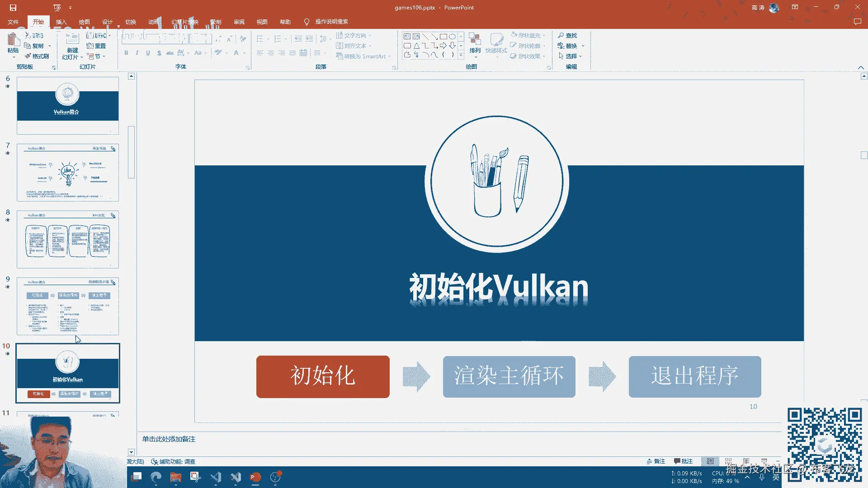This screenshot has width=868, height=488.
Task: Select the oval shape in gallery
Action: (452, 37)
